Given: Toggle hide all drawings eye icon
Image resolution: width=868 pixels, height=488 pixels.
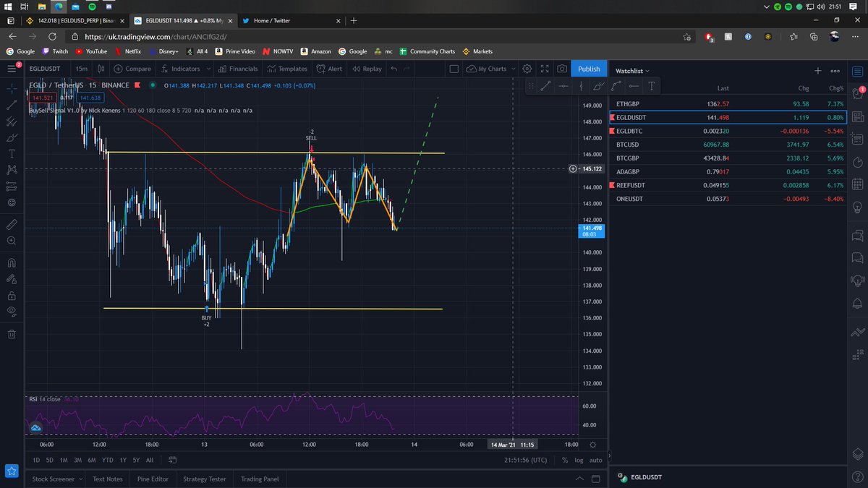Looking at the screenshot, I should click(12, 312).
